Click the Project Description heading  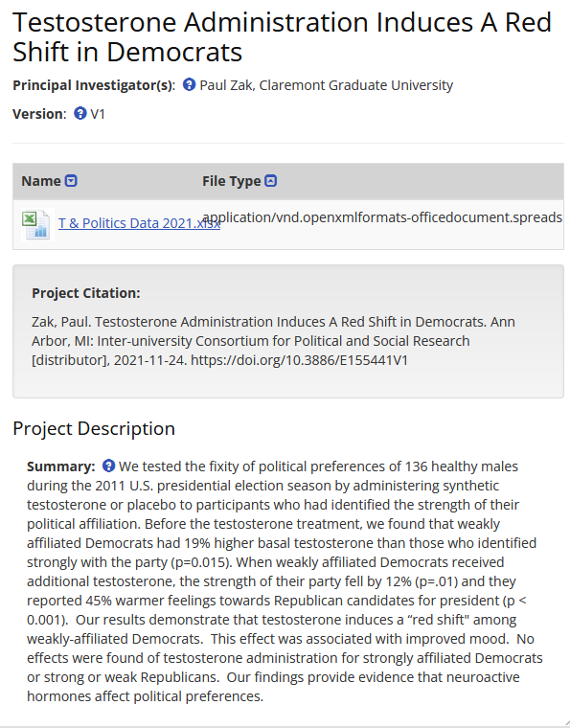click(94, 428)
